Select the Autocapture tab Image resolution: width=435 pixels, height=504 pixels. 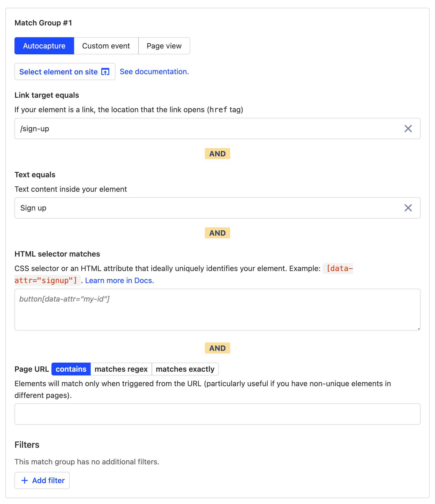[x=44, y=46]
